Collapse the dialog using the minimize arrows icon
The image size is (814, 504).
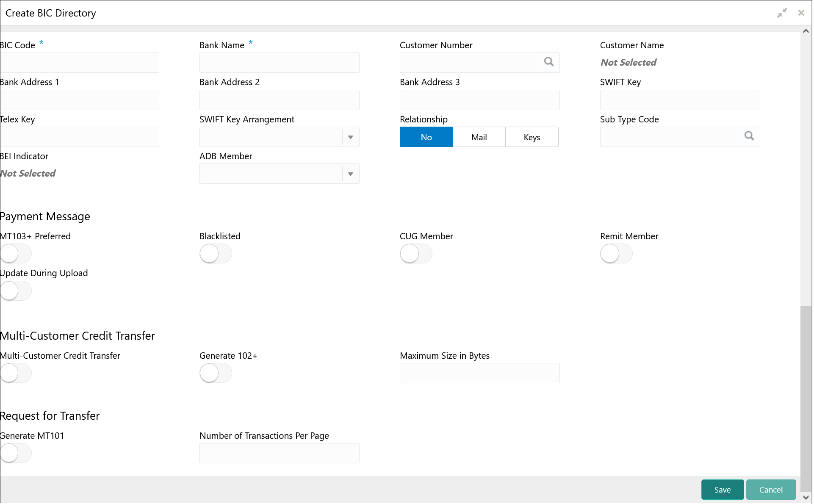(x=782, y=13)
